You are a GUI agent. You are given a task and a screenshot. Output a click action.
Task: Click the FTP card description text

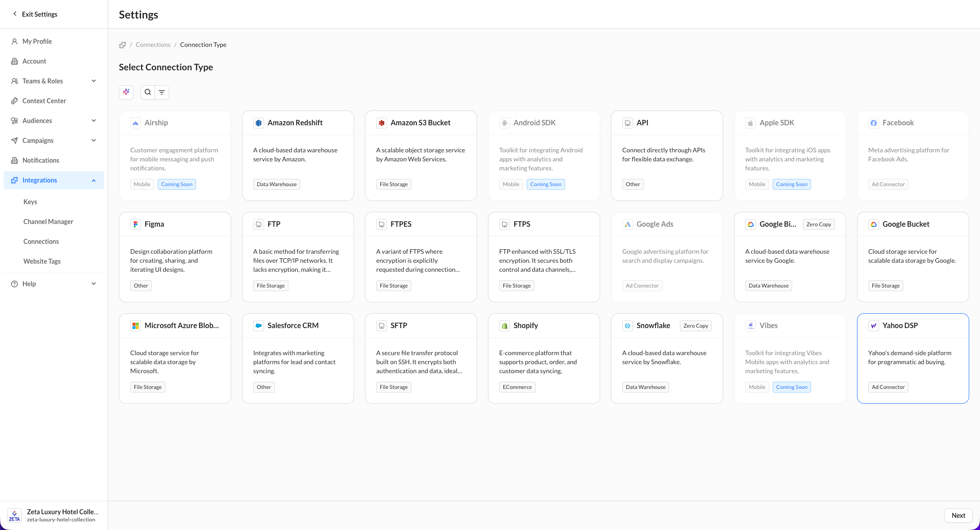pos(296,260)
